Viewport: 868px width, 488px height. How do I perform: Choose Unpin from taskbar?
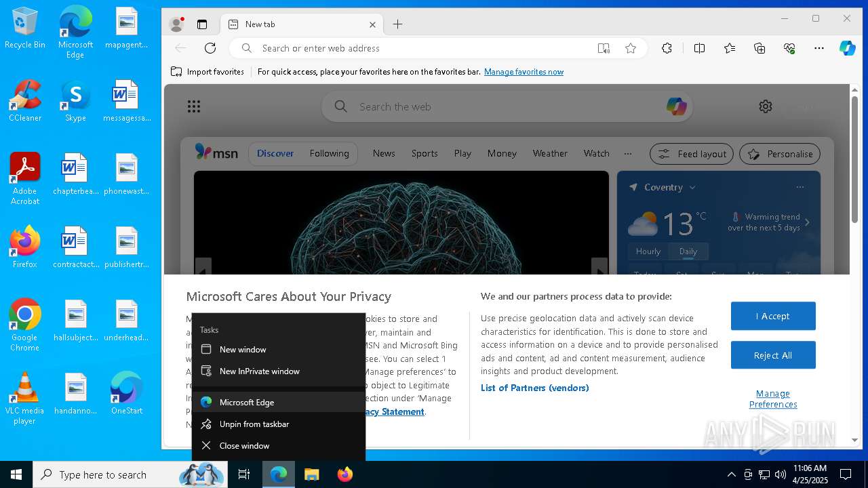coord(279,424)
